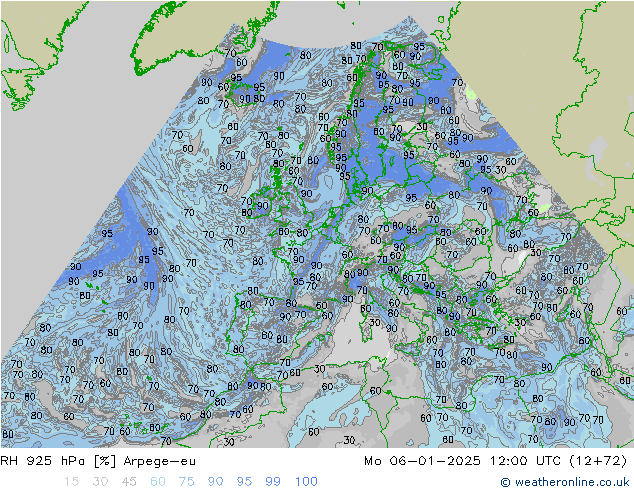The height and width of the screenshot is (490, 634).
Task: Click the forecast date 'Mo 06-01-2025 12:00 UTC (12+72)'
Action: [496, 461]
